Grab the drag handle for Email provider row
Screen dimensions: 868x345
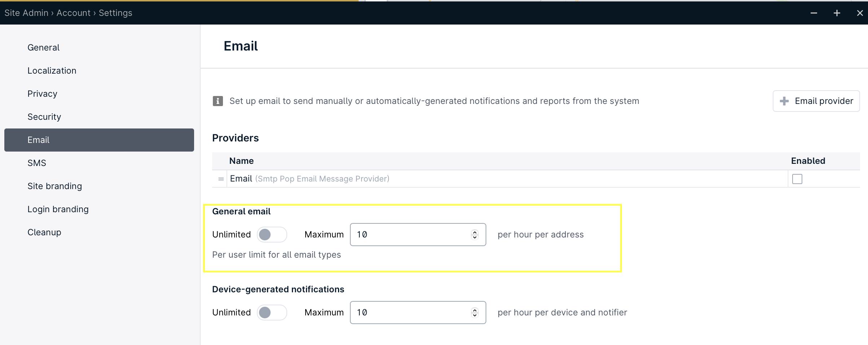coord(221,179)
